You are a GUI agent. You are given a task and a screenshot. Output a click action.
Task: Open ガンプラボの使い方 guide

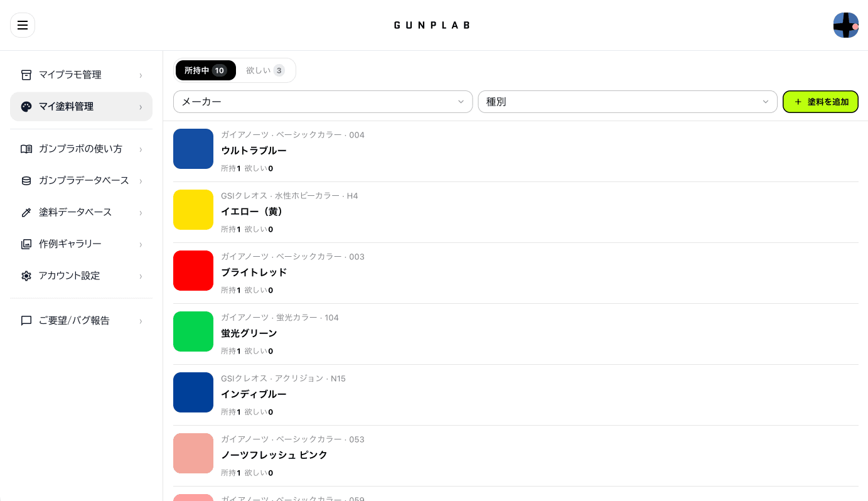click(81, 149)
